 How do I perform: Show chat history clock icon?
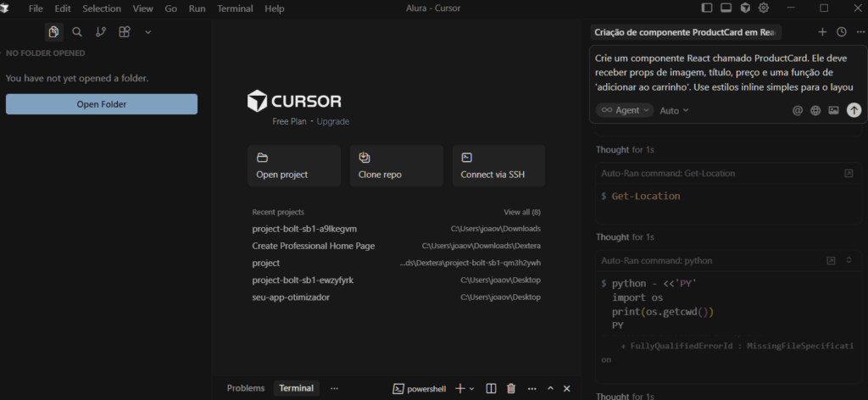click(x=841, y=32)
